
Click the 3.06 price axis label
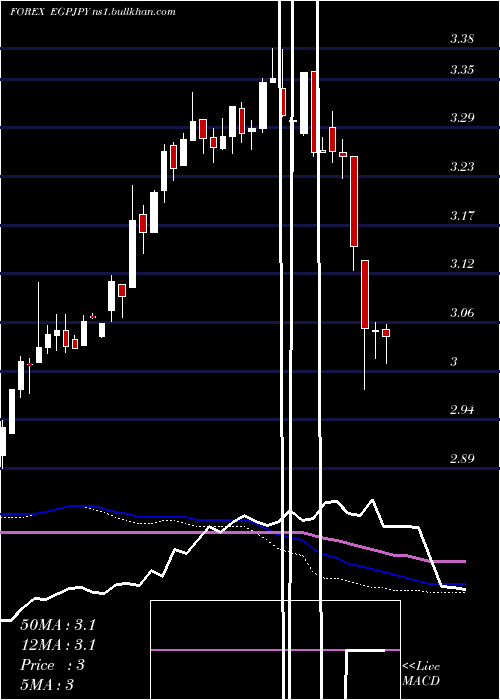point(462,312)
